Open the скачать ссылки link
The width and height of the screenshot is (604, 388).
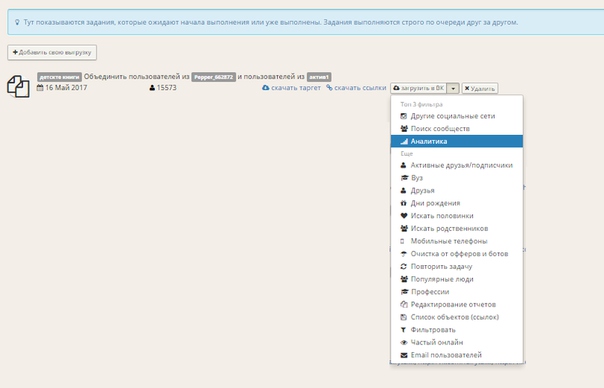356,88
